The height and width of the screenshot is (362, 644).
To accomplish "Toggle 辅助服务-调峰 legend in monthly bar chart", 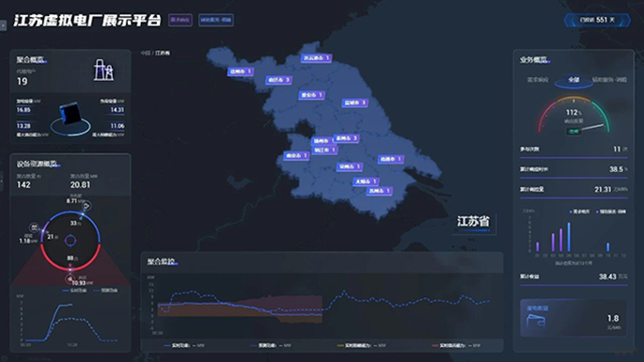I will [x=611, y=212].
